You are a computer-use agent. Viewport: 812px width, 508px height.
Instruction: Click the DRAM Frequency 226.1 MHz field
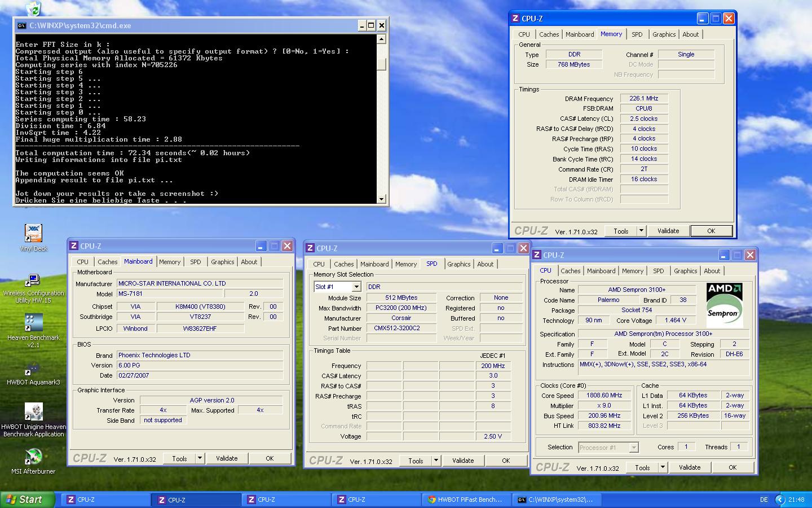click(644, 98)
